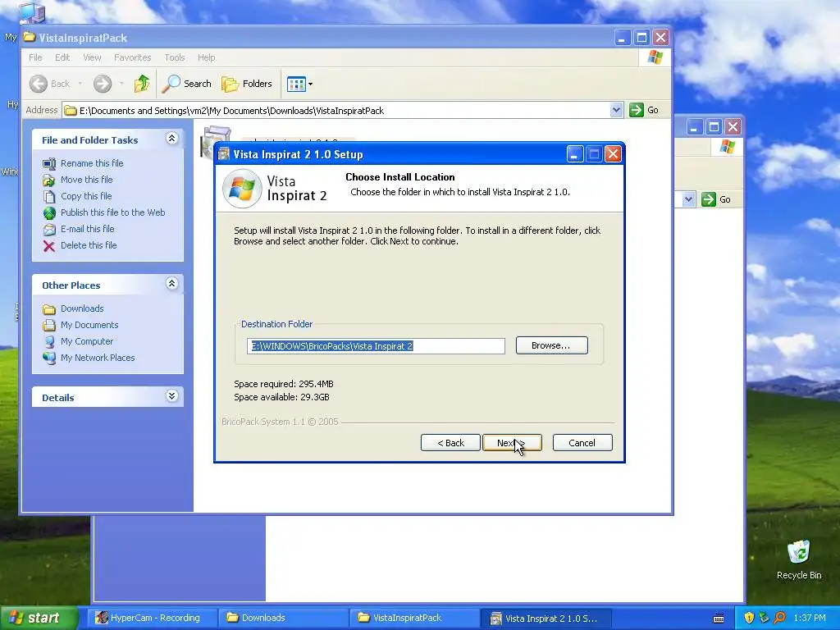This screenshot has width=840, height=630.
Task: Click Rename this file
Action: (92, 163)
